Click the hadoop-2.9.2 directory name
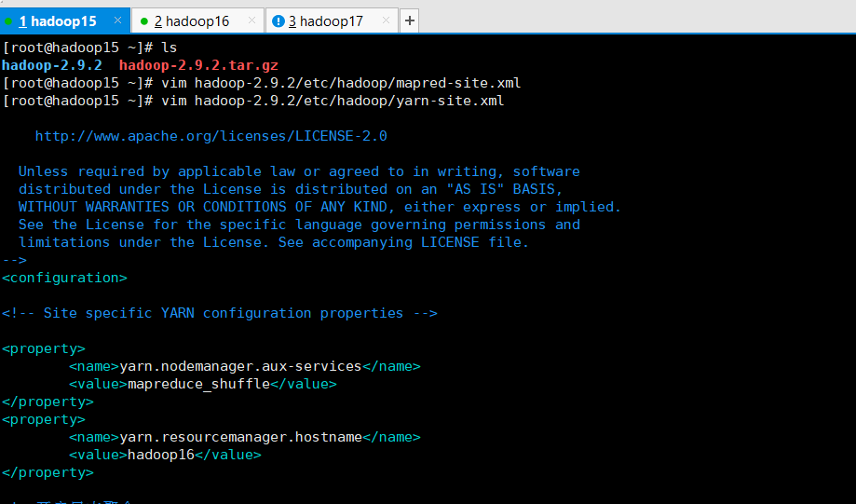The width and height of the screenshot is (856, 504). click(52, 65)
